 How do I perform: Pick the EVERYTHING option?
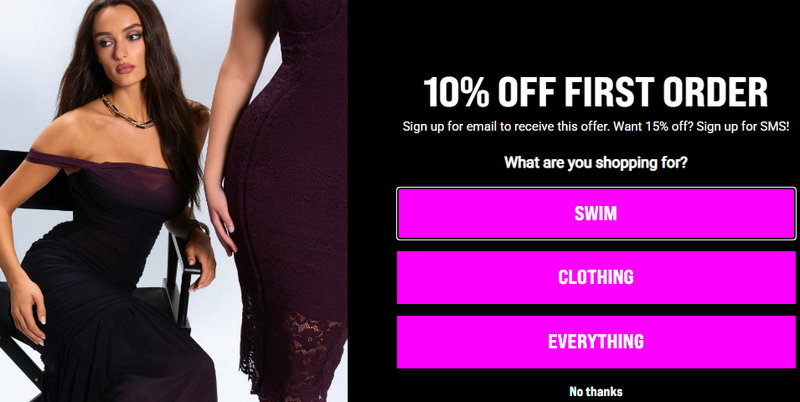tap(596, 341)
